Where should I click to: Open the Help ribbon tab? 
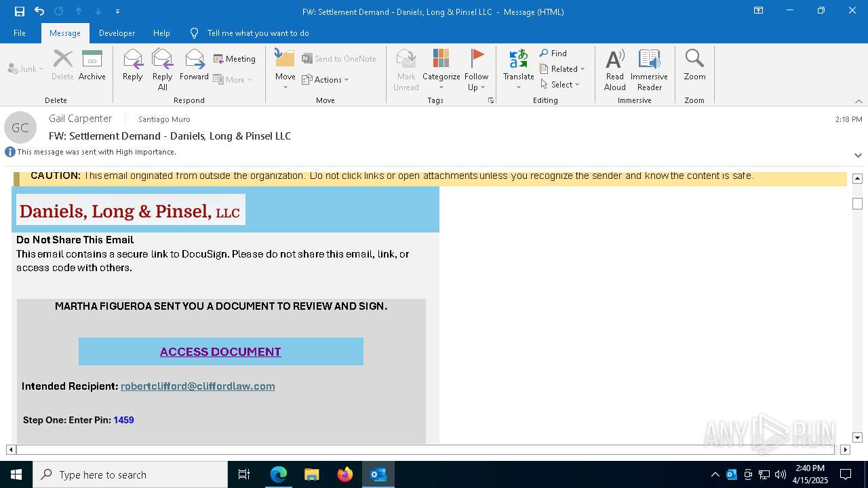pos(161,33)
